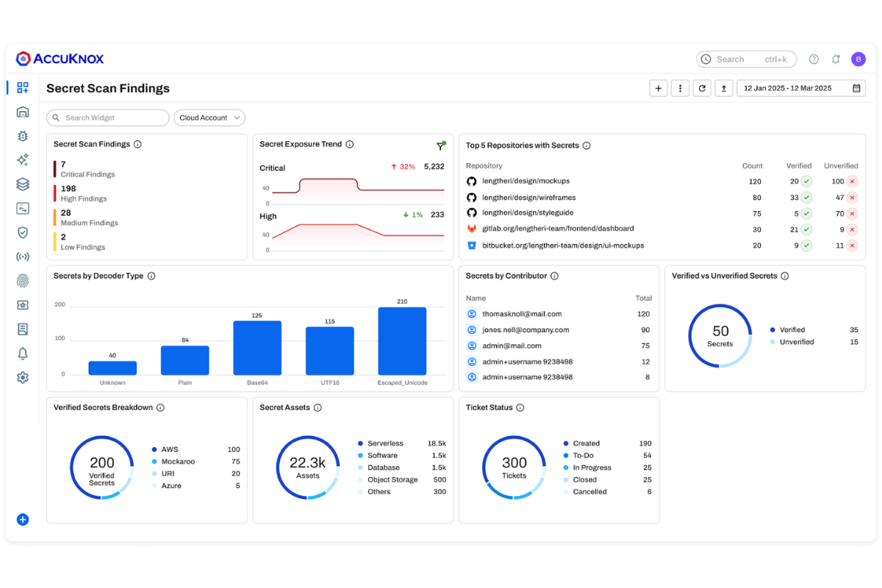Open the Cloud Account dropdown
Image resolution: width=882 pixels, height=588 pixels.
[209, 118]
